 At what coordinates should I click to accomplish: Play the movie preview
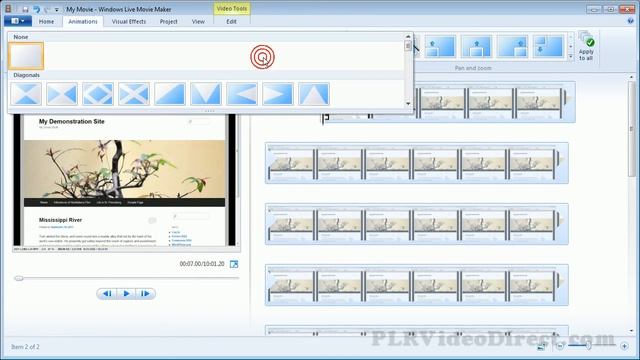tap(126, 293)
